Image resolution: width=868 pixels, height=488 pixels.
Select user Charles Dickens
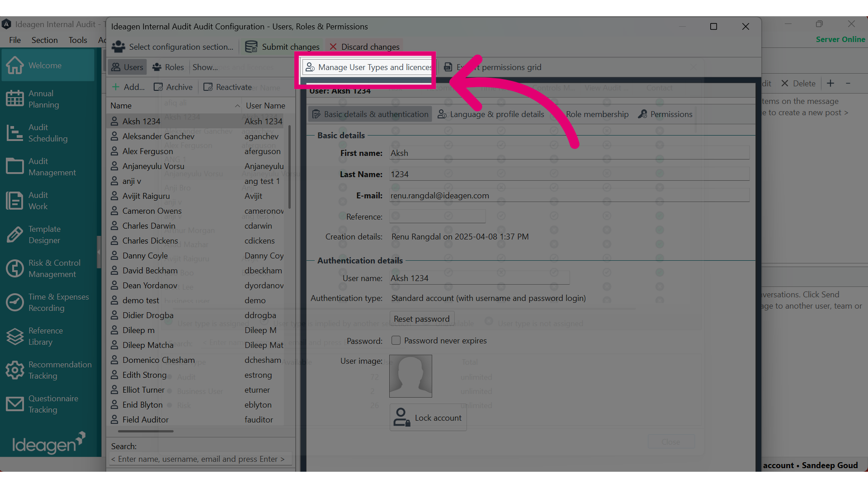(x=195, y=241)
